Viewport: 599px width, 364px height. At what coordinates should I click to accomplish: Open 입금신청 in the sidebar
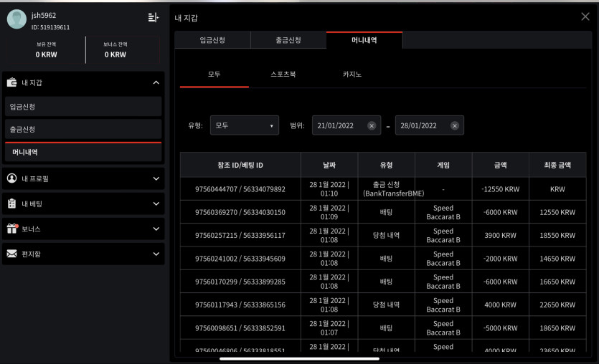(x=83, y=107)
